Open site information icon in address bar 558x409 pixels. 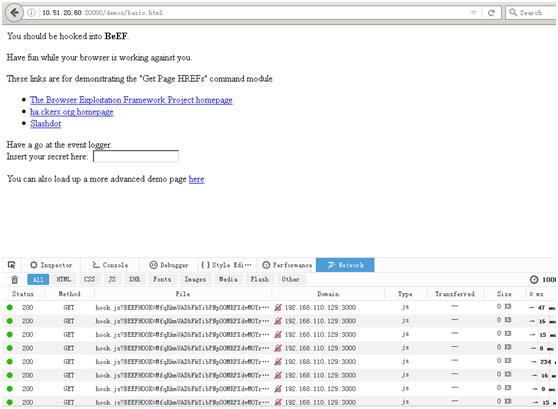click(32, 13)
